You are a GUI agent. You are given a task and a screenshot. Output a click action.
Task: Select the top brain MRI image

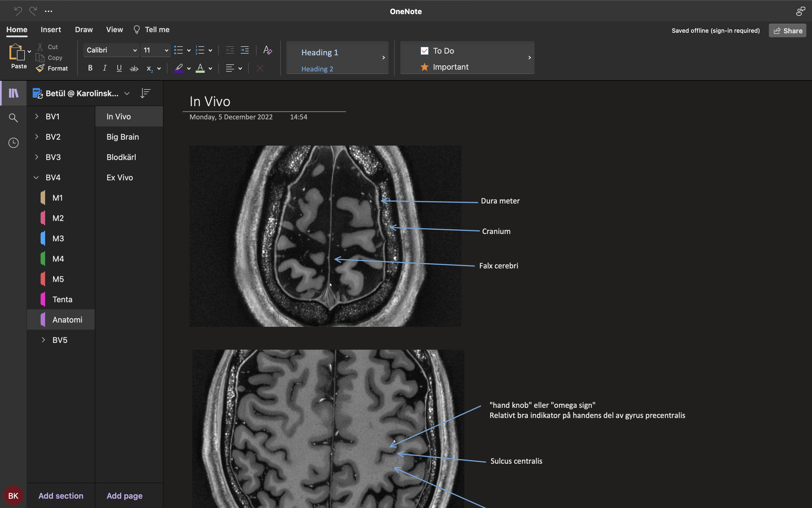pos(325,236)
